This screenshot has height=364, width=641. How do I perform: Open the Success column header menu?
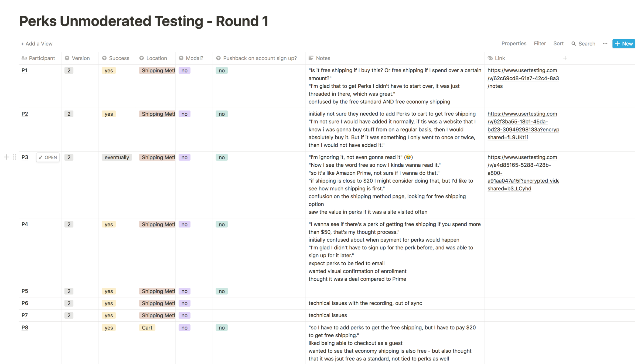[x=119, y=58]
